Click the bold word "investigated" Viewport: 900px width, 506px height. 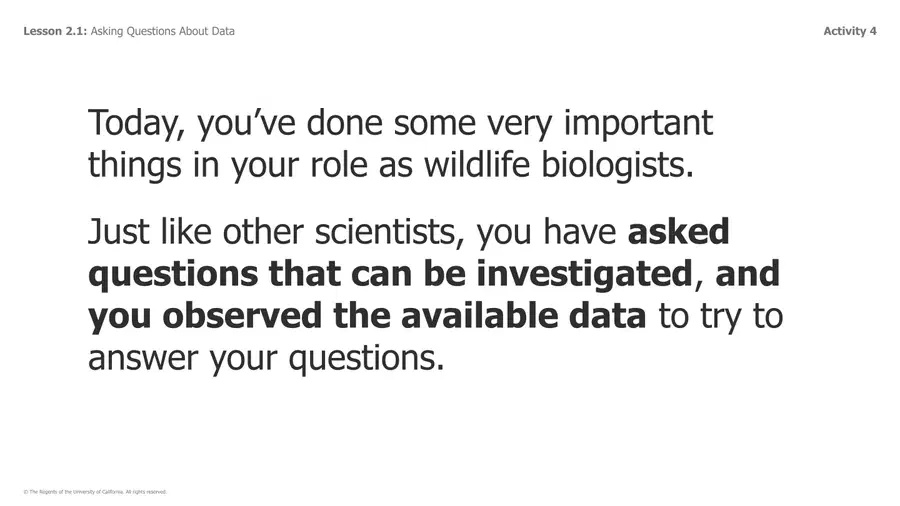coord(584,274)
